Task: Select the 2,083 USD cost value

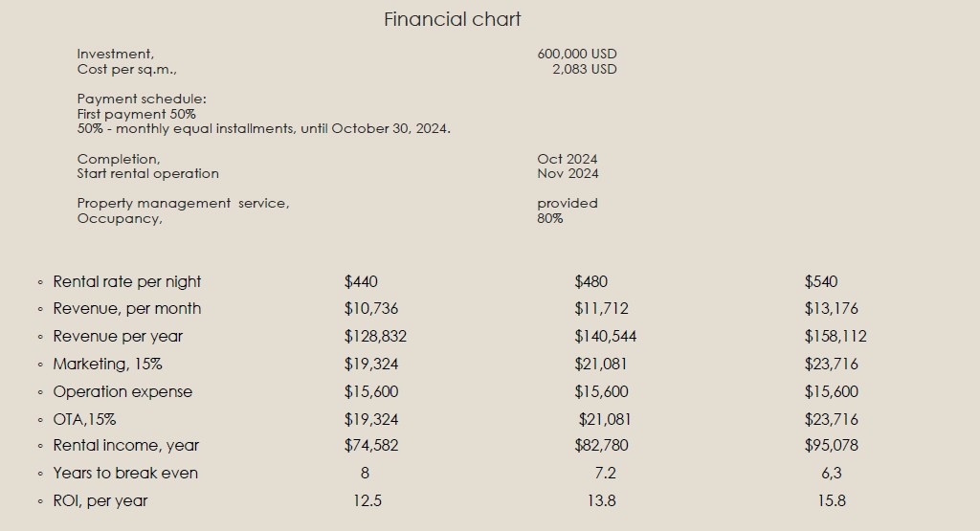Action: coord(584,69)
